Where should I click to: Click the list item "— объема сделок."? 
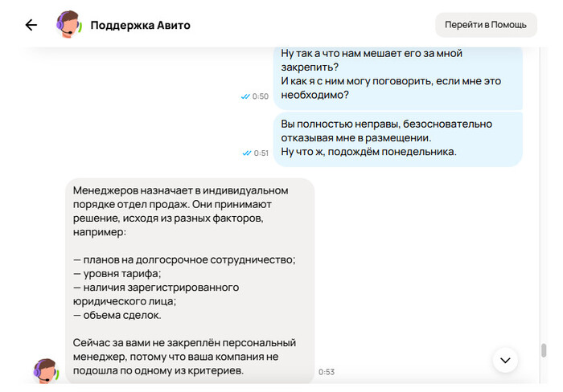click(x=117, y=315)
